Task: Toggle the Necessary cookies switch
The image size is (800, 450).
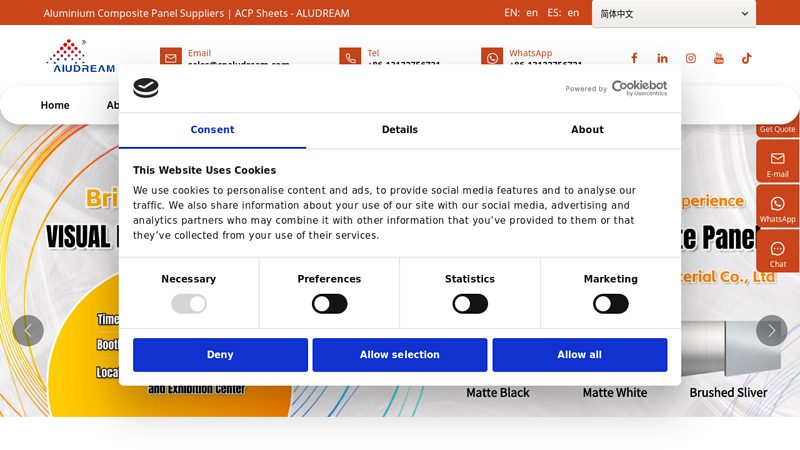Action: tap(189, 304)
